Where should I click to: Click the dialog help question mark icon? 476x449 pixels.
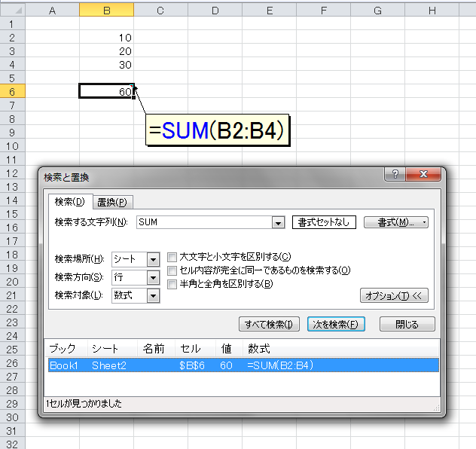point(395,174)
